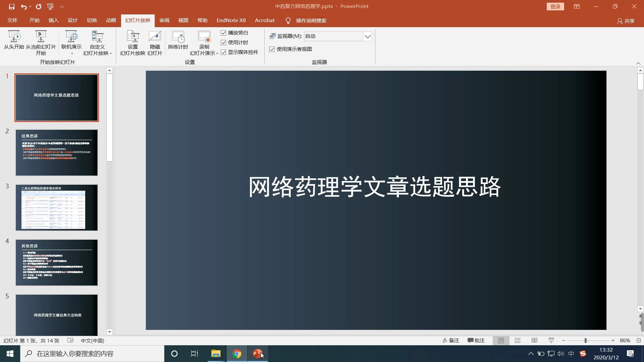Expand 监视器 dropdown showing 自动

tap(368, 36)
